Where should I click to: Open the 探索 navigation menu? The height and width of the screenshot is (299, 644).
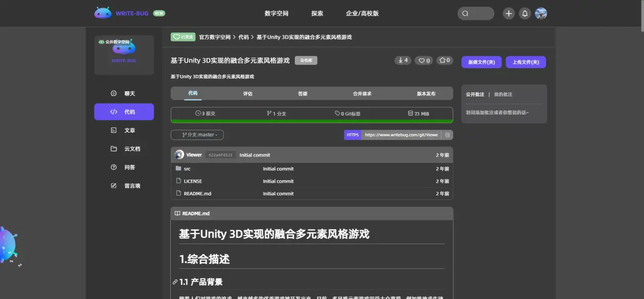(x=317, y=13)
